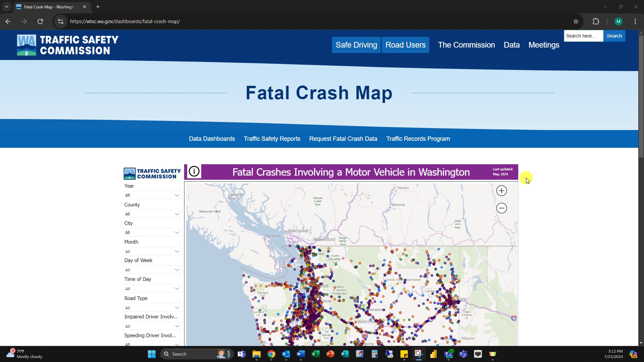Reload the page with the refresh icon

(40, 21)
